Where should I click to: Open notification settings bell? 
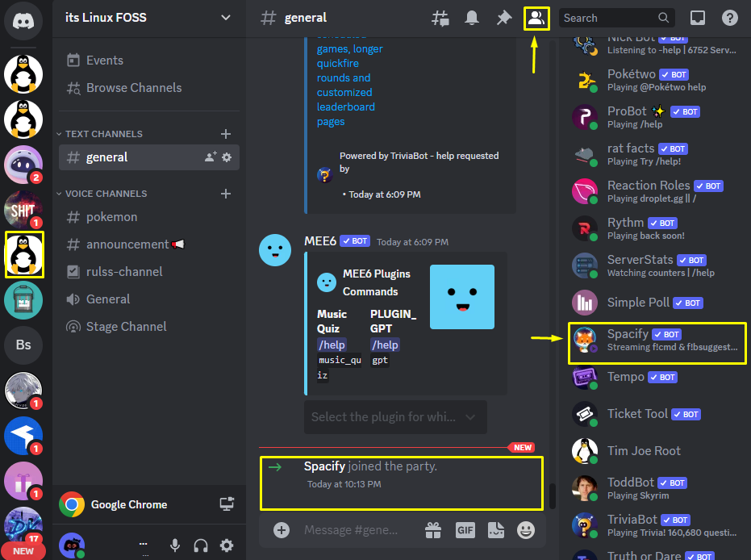tap(472, 19)
